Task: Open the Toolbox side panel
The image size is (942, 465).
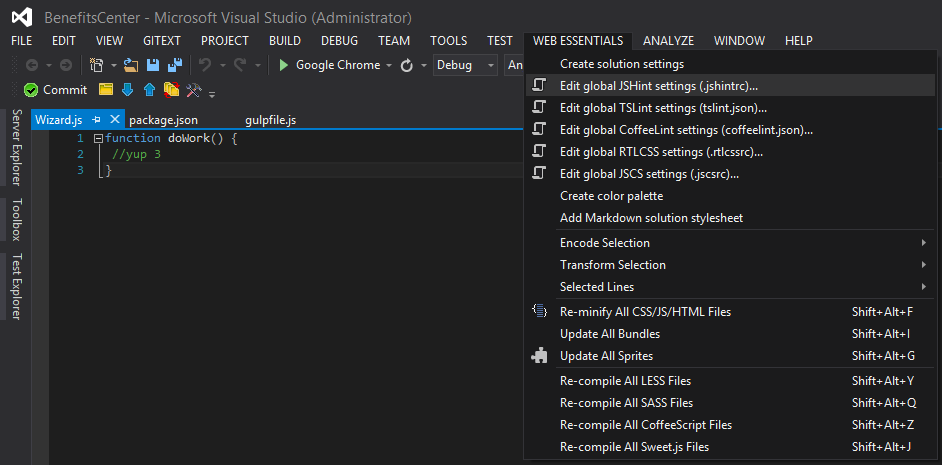Action: 17,219
